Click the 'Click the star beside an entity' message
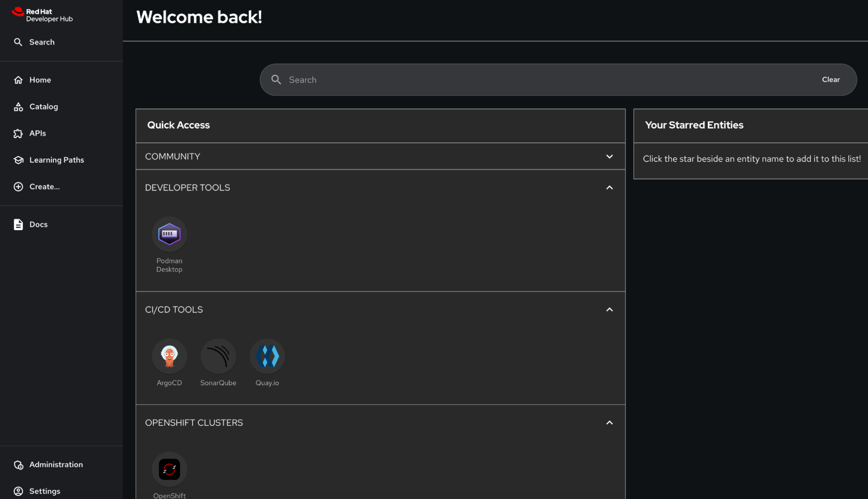This screenshot has height=499, width=868. 752,159
